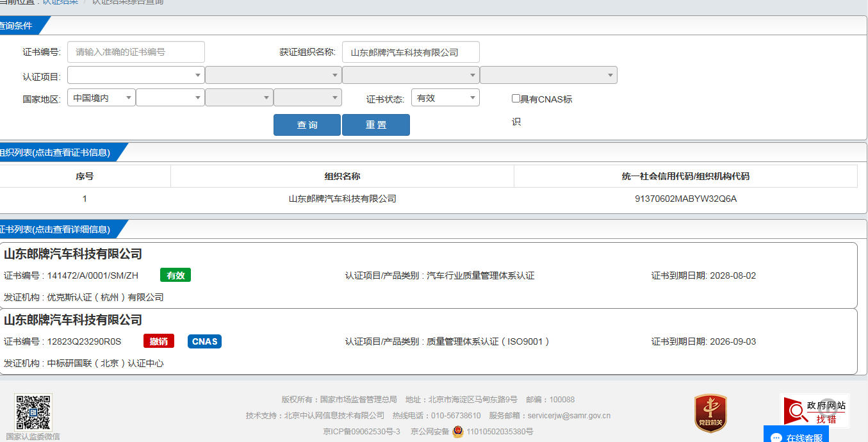The height and width of the screenshot is (442, 868).
Task: Click the 查询 search button
Action: (x=307, y=125)
